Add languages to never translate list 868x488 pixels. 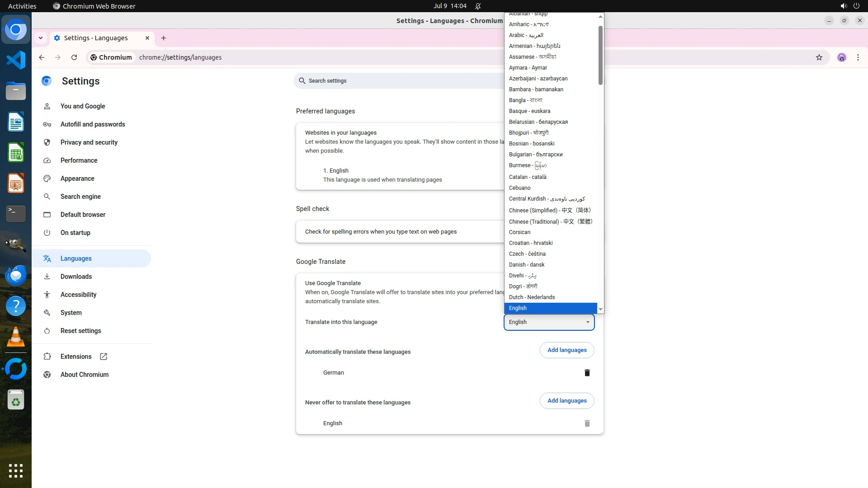[566, 401]
